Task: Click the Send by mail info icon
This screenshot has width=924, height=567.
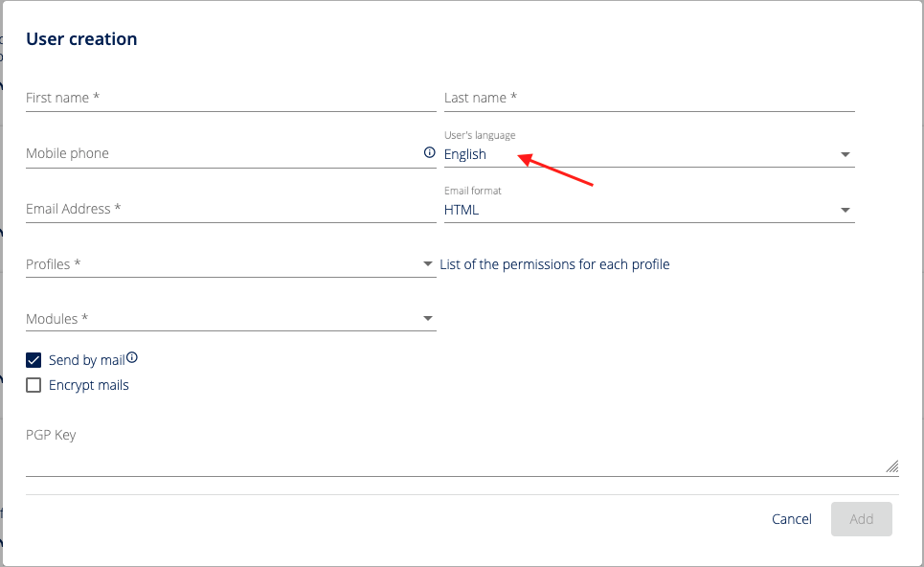Action: tap(132, 358)
